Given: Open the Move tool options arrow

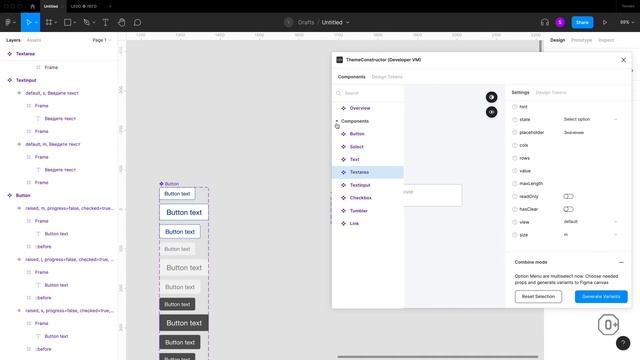Looking at the screenshot, I should [x=36, y=22].
